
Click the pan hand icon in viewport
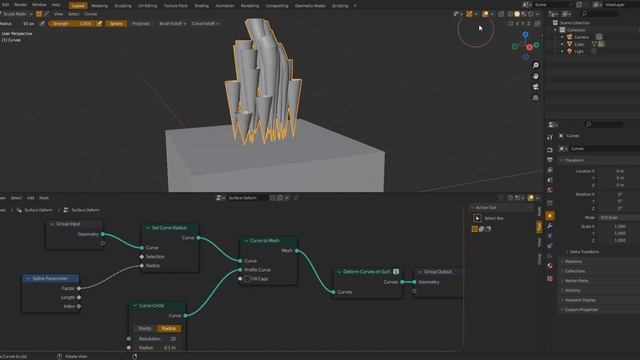536,76
